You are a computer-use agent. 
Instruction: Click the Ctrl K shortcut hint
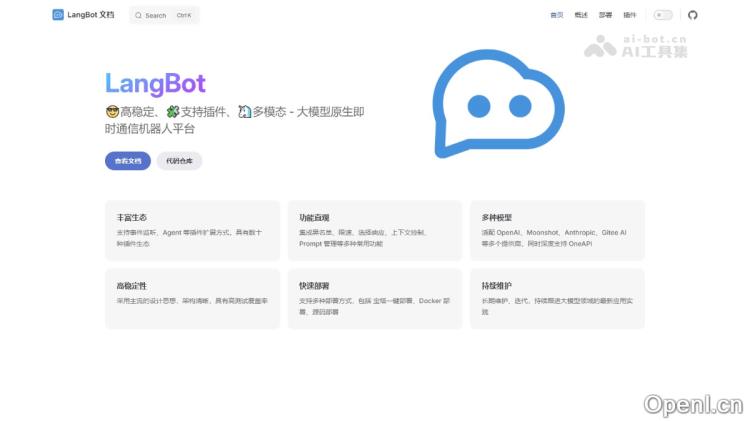tap(184, 15)
